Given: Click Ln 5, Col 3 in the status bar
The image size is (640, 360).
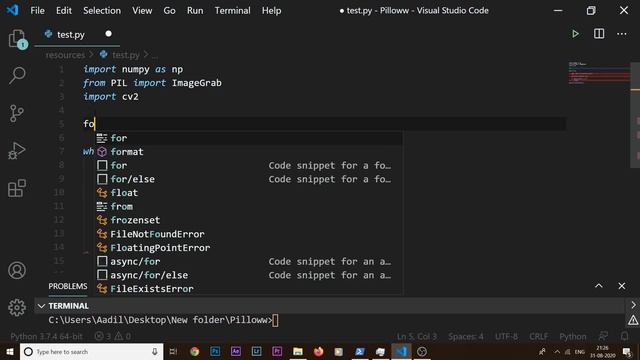Looking at the screenshot, I should [x=417, y=336].
